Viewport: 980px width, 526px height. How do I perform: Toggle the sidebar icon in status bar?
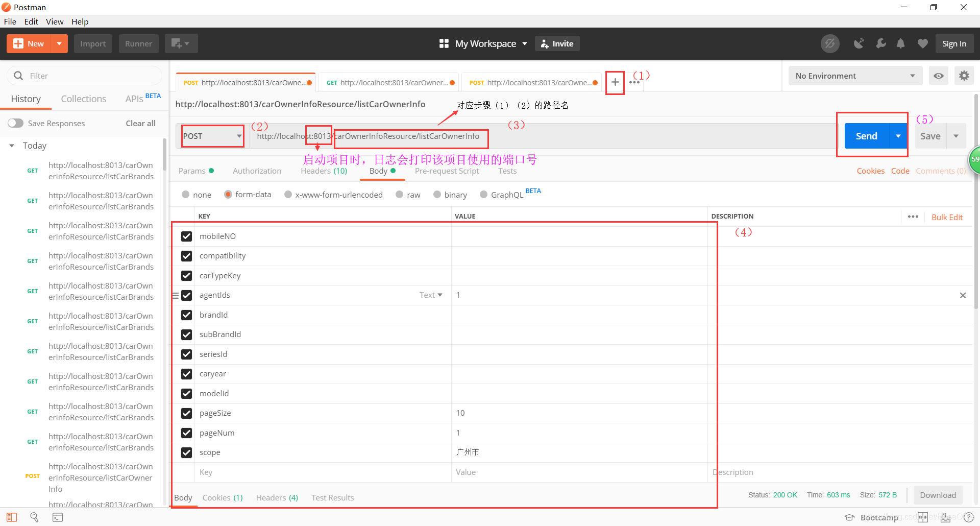click(12, 517)
